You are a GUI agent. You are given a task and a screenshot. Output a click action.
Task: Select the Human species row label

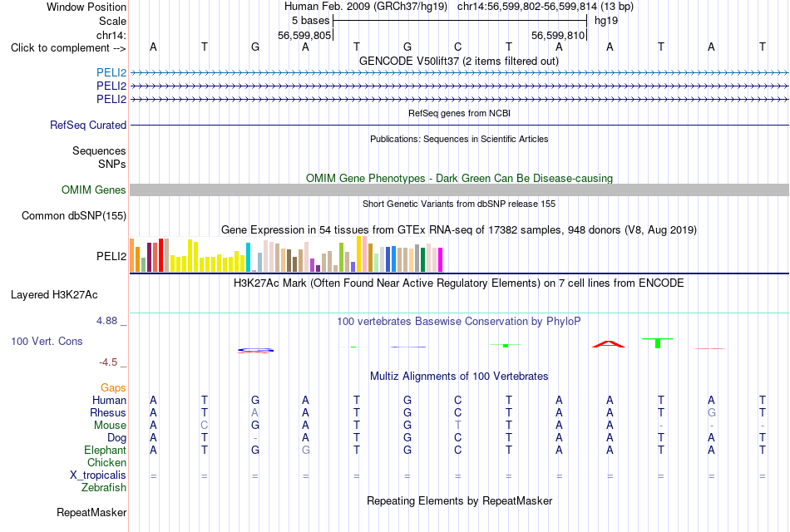pyautogui.click(x=109, y=401)
